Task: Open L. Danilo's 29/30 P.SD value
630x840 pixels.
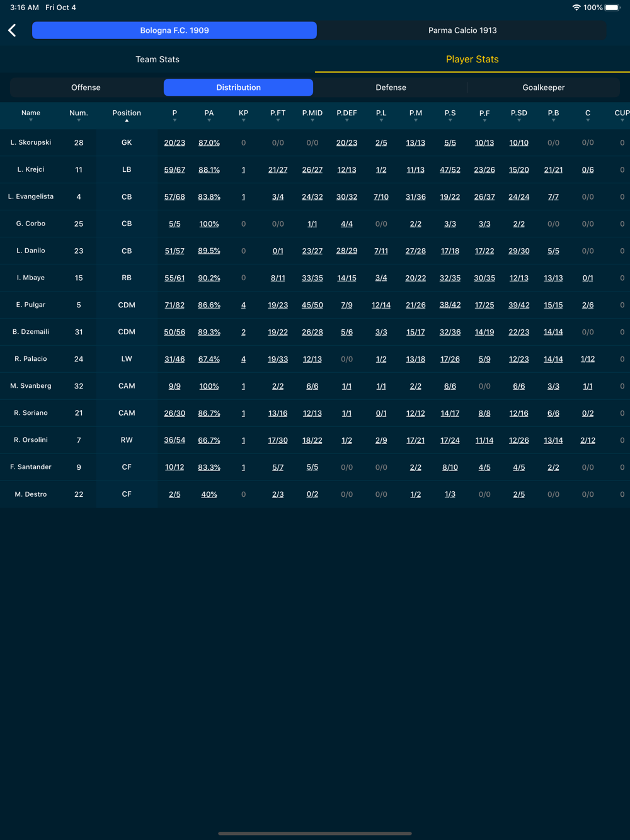Action: coord(519,251)
